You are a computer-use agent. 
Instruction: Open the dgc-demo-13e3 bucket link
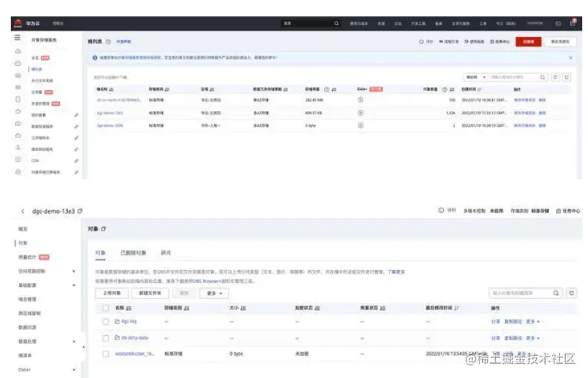(110, 113)
